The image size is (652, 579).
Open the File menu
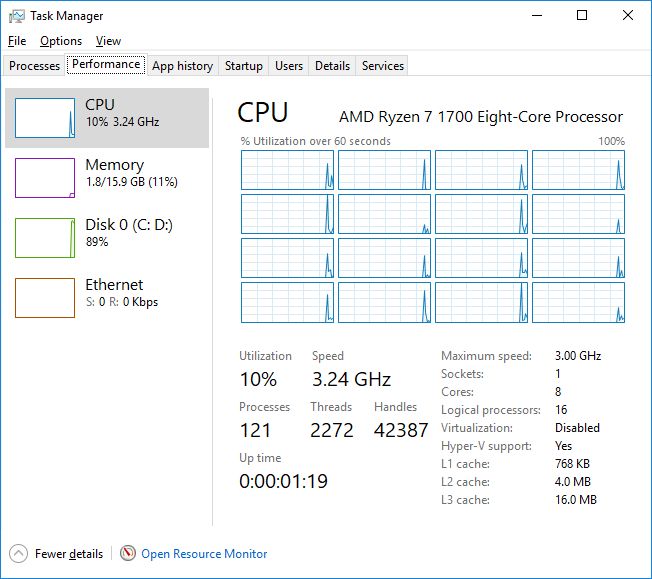point(17,41)
